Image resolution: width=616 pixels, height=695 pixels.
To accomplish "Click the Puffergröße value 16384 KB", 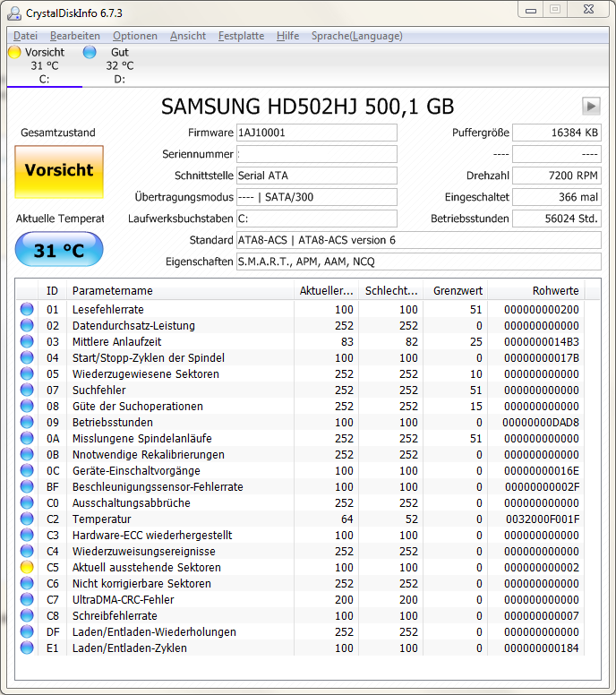I will (557, 133).
